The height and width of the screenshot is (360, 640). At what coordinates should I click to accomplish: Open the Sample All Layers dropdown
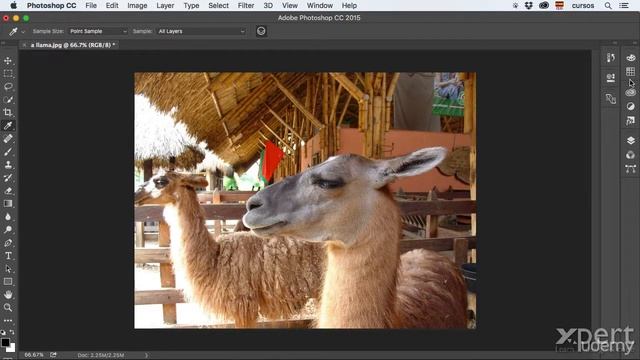tap(201, 31)
